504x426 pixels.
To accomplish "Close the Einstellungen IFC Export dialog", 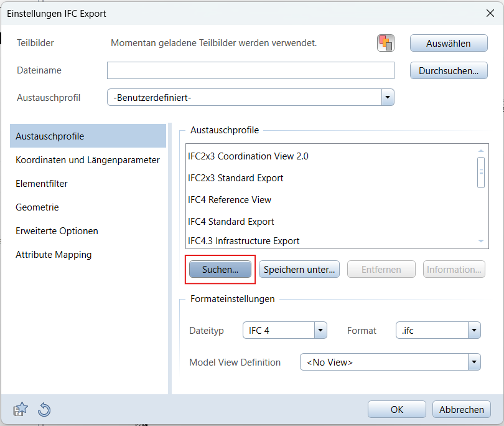I will click(490, 12).
